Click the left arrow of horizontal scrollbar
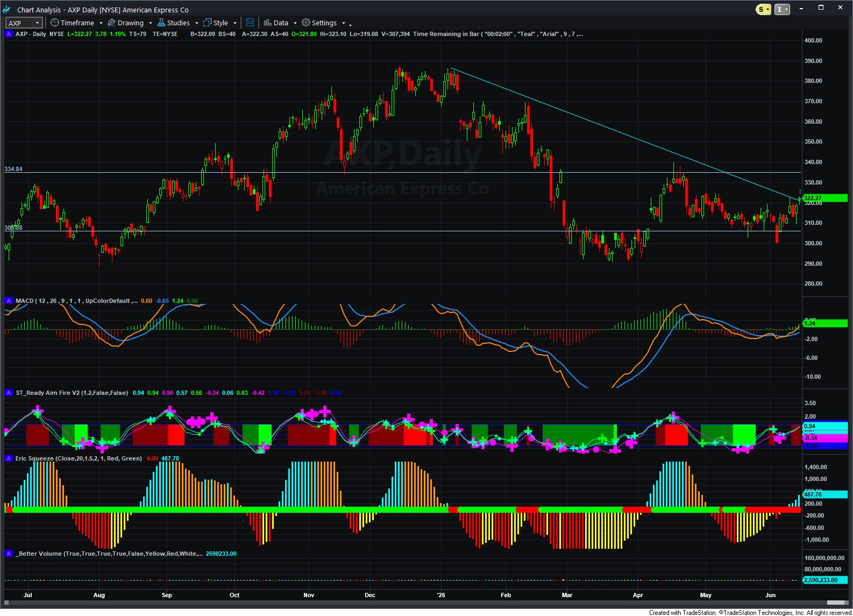 click(6, 603)
